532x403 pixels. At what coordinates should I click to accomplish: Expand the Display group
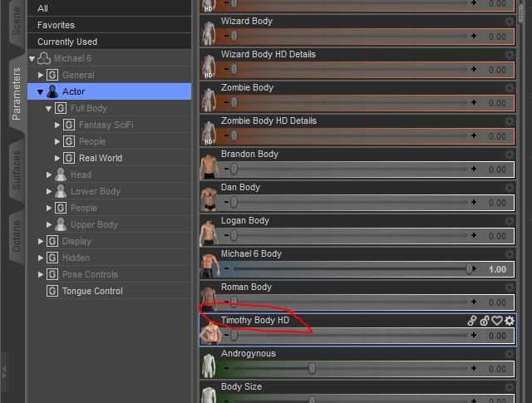click(41, 241)
